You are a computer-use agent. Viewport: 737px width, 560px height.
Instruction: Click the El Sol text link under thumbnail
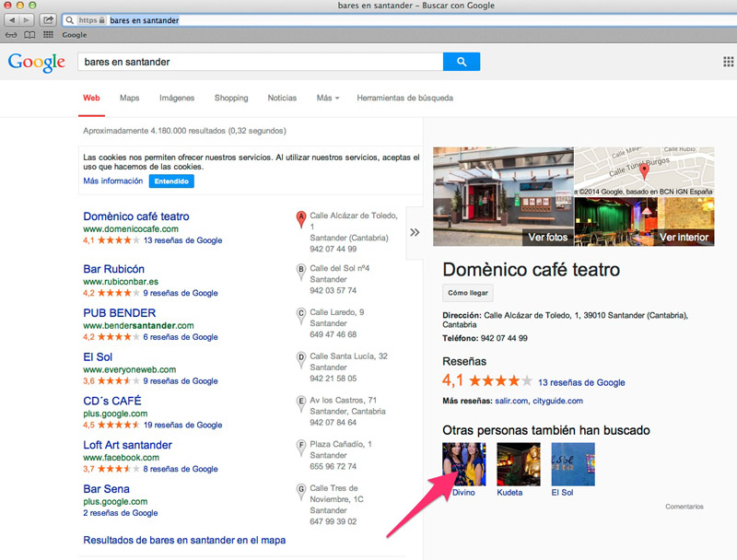point(562,493)
